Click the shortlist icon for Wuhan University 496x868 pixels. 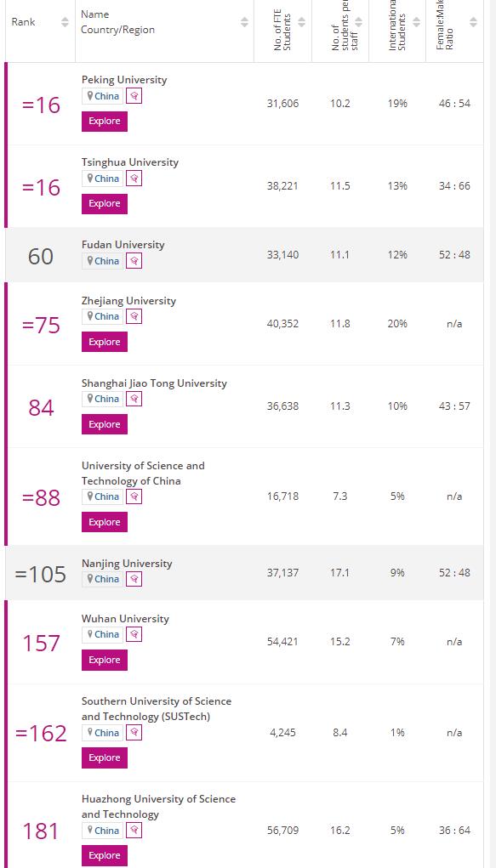(x=134, y=634)
